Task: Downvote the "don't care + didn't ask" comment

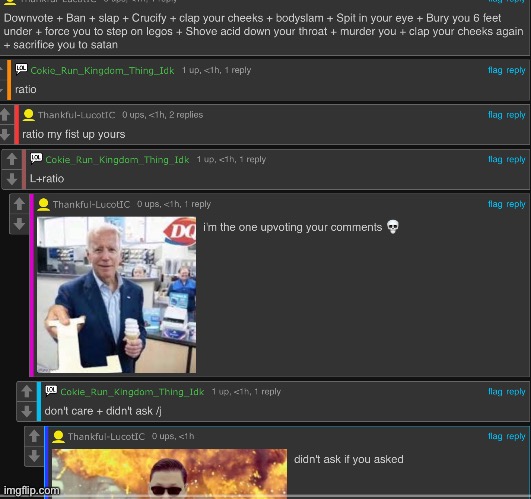Action: 27,411
